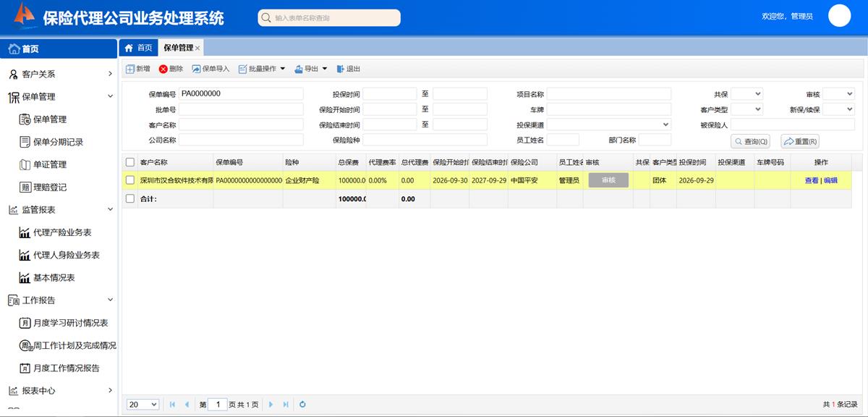The width and height of the screenshot is (868, 417).
Task: Click the 导出 export icon
Action: pyautogui.click(x=298, y=69)
